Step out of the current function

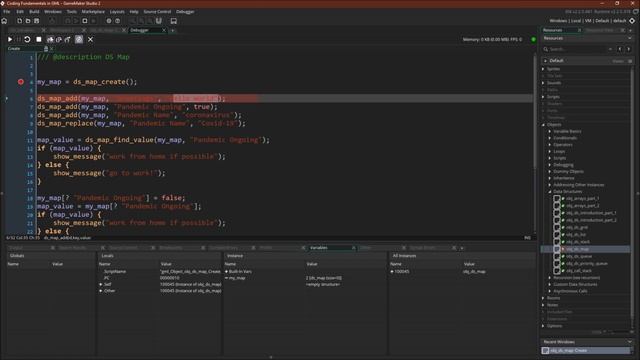click(68, 40)
